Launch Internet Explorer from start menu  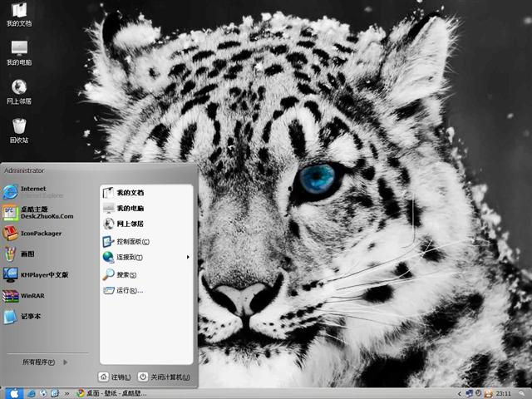point(34,192)
